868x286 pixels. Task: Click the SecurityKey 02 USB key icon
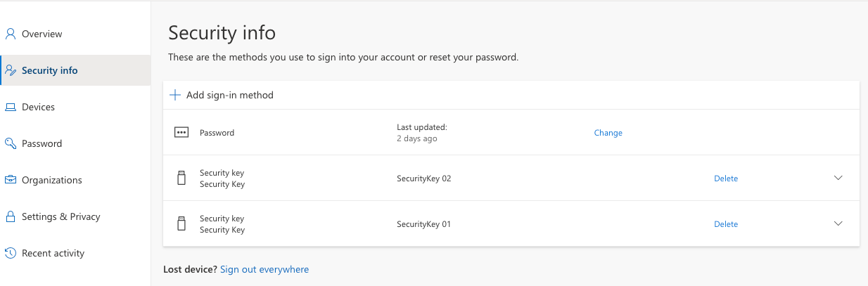click(x=181, y=178)
